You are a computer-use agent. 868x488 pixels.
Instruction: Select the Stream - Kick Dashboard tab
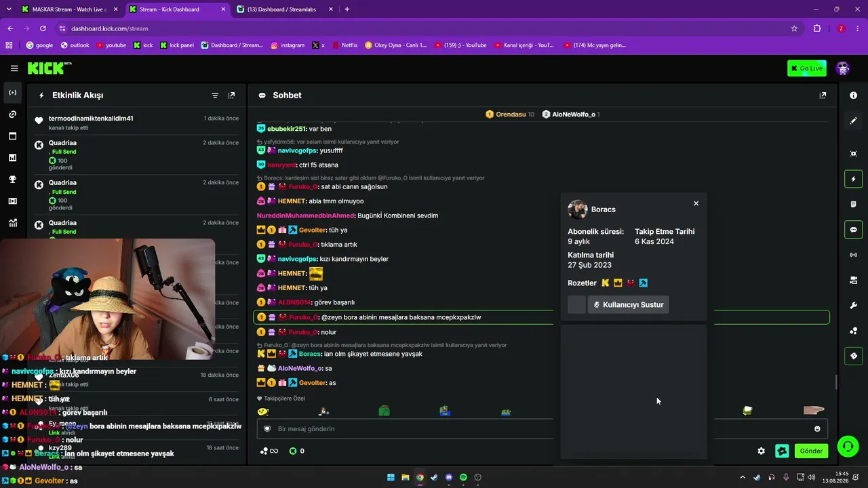pos(176,9)
